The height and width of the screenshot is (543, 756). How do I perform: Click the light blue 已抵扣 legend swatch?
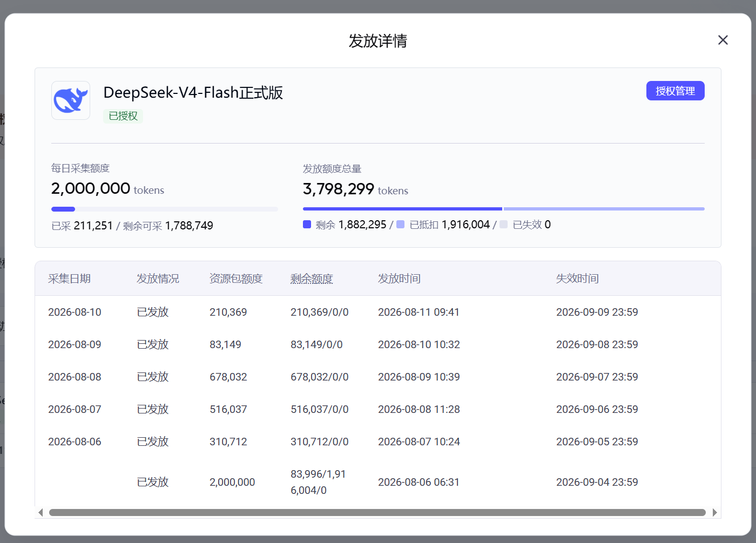(x=400, y=225)
